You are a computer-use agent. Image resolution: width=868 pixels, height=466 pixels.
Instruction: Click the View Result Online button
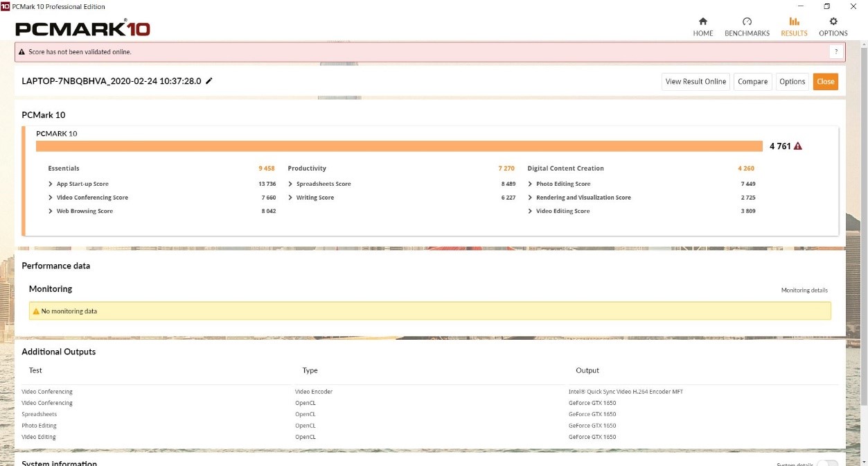click(x=696, y=82)
